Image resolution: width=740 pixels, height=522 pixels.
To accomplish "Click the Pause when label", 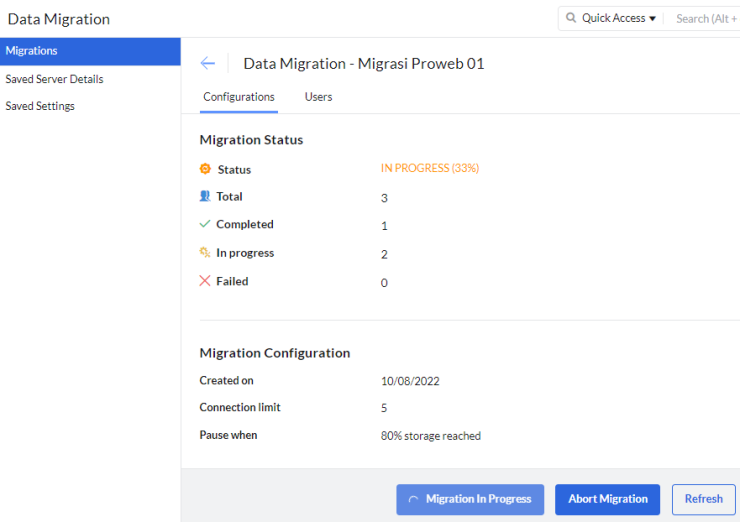I will coord(228,435).
